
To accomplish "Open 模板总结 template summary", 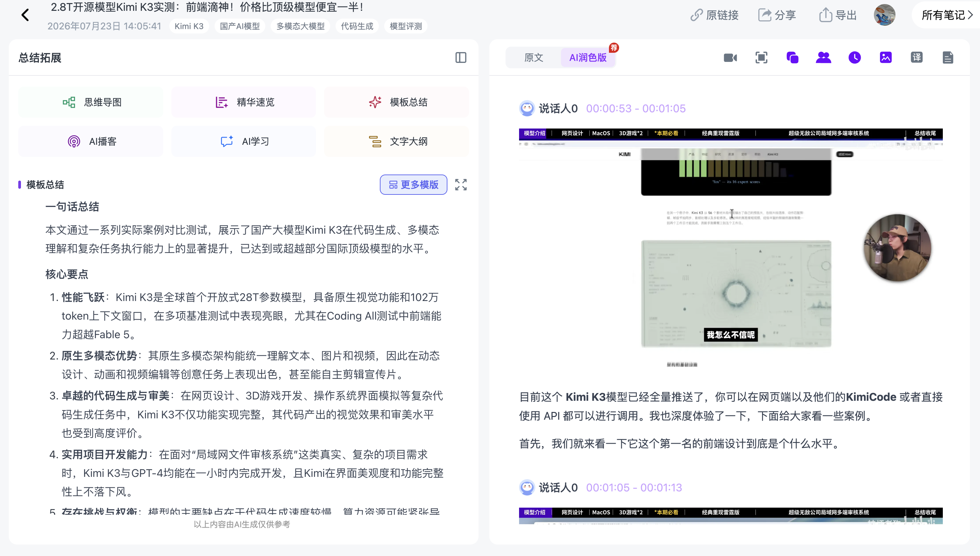I will 396,102.
